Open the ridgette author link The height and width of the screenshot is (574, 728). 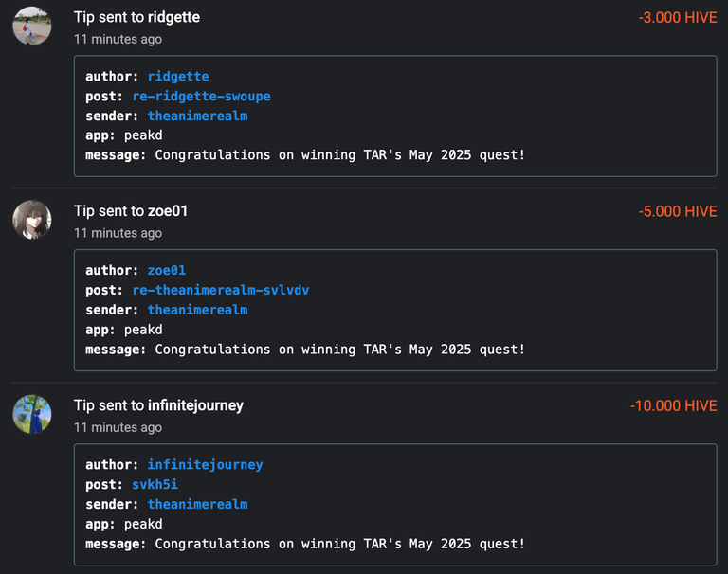click(x=178, y=76)
